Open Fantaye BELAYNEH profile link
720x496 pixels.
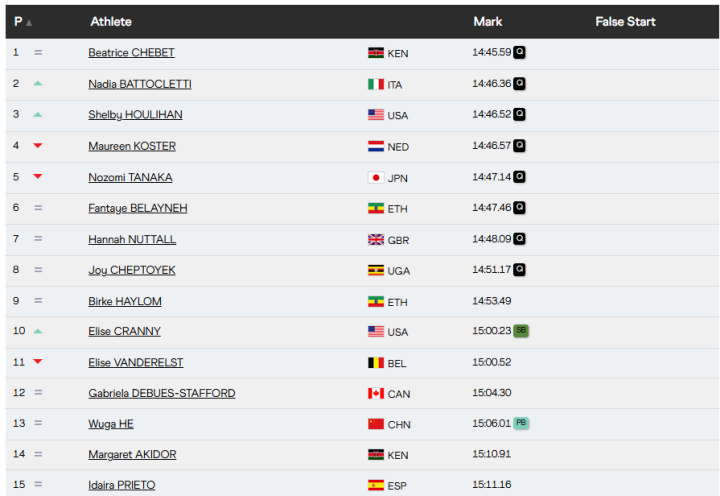137,208
